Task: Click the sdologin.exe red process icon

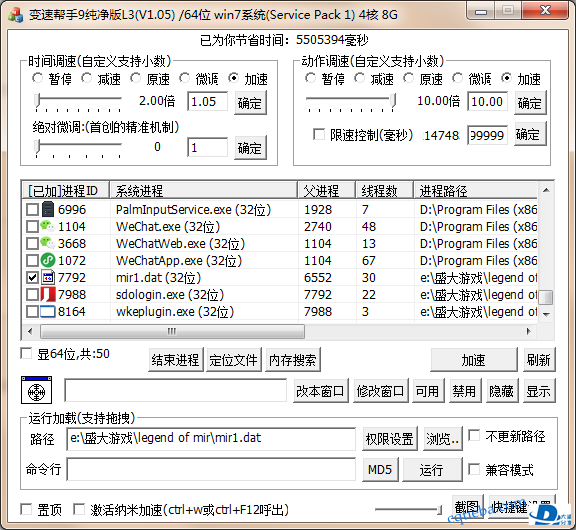Action: point(47,294)
